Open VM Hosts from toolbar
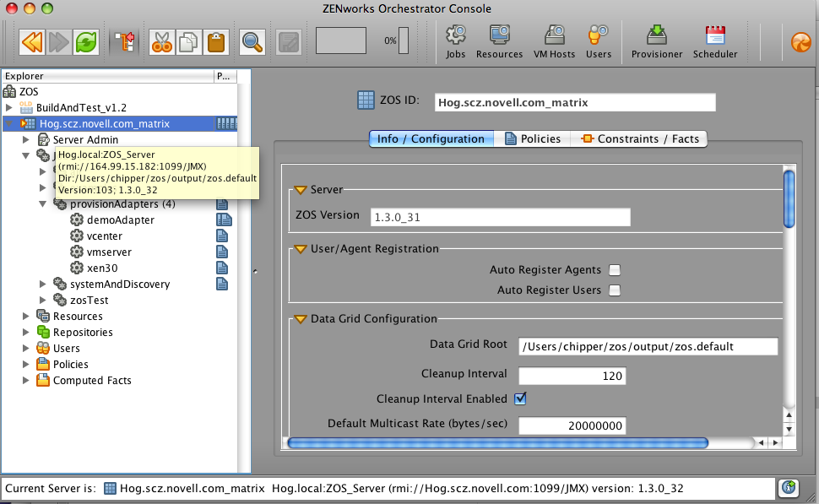This screenshot has width=819, height=504. point(555,41)
